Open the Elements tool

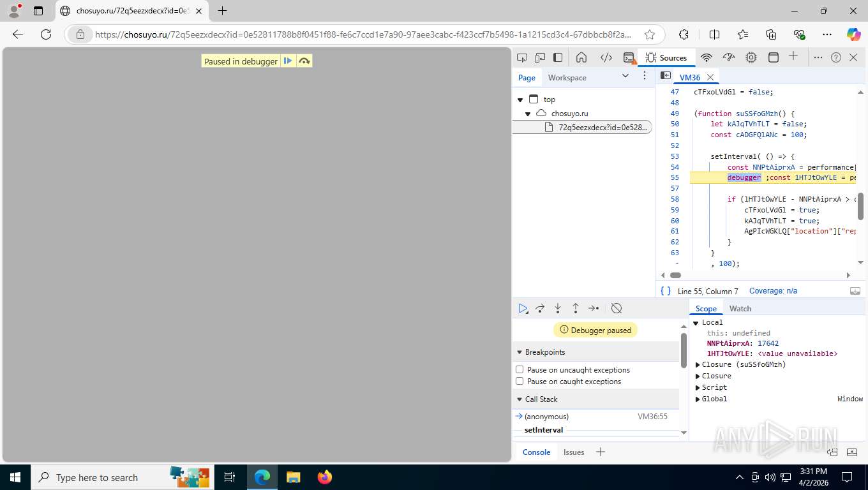pyautogui.click(x=606, y=57)
